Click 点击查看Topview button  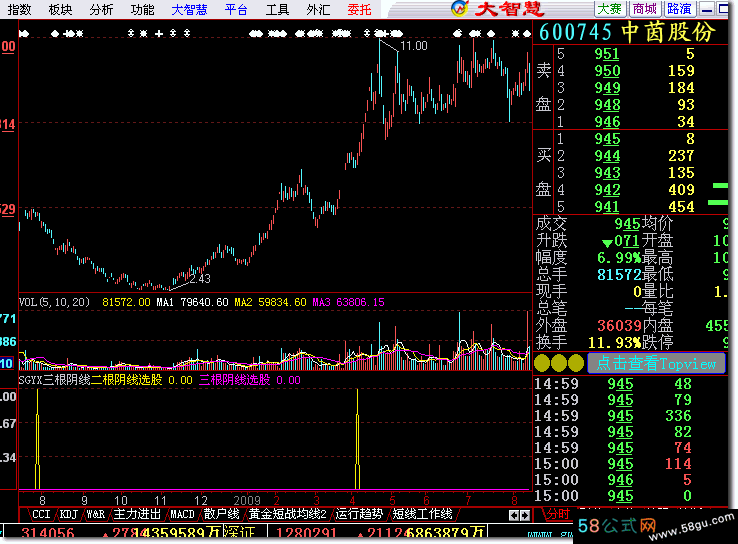656,363
